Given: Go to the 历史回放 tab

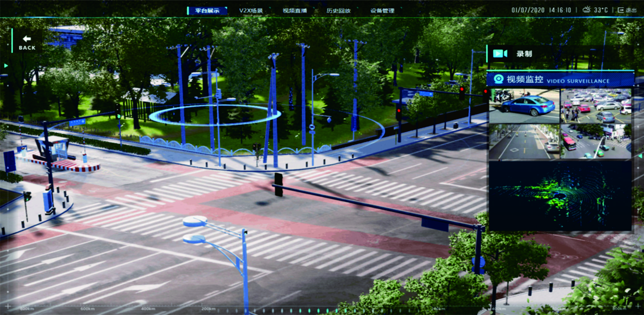Looking at the screenshot, I should (338, 11).
